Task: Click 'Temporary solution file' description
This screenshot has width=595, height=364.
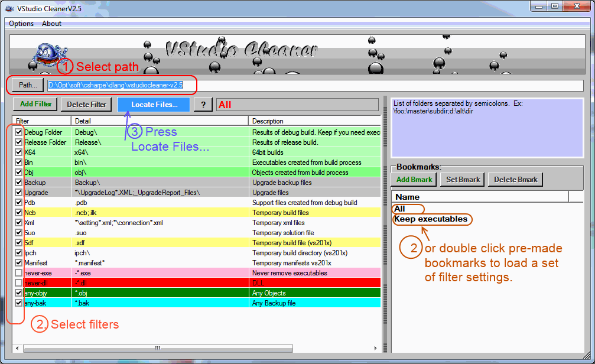Action: tap(283, 233)
